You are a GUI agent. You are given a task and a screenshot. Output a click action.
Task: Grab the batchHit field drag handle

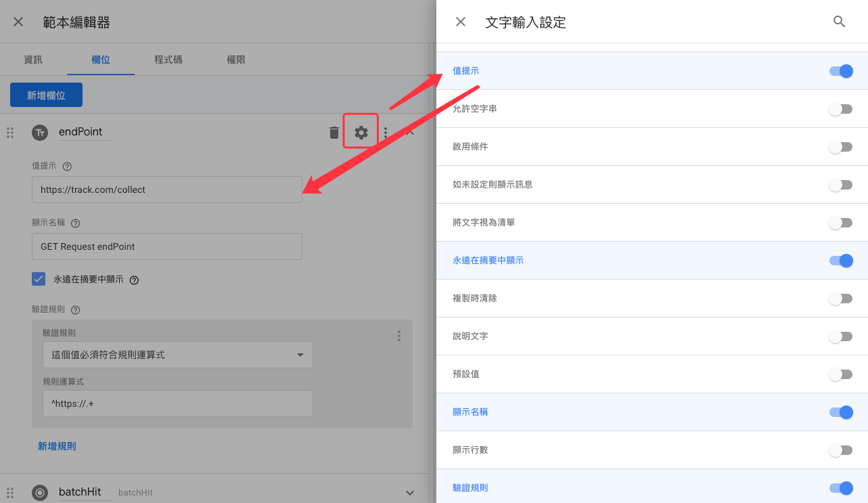coord(10,493)
